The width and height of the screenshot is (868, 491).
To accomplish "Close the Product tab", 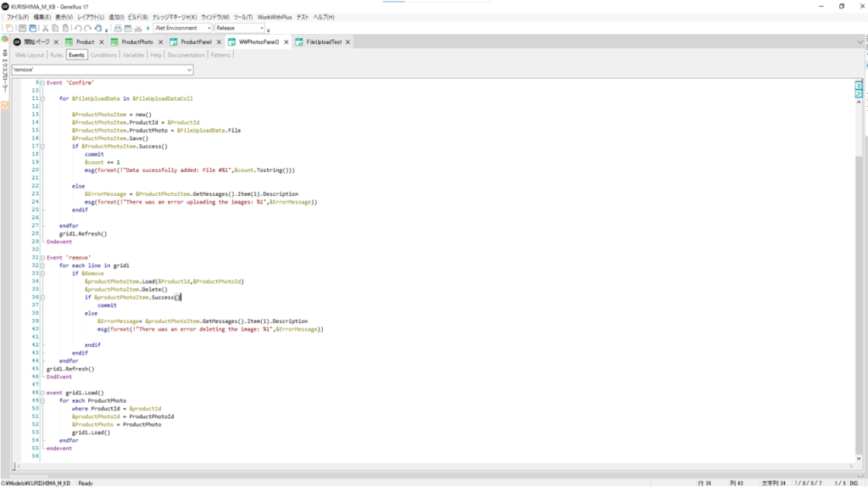I will pos(102,42).
